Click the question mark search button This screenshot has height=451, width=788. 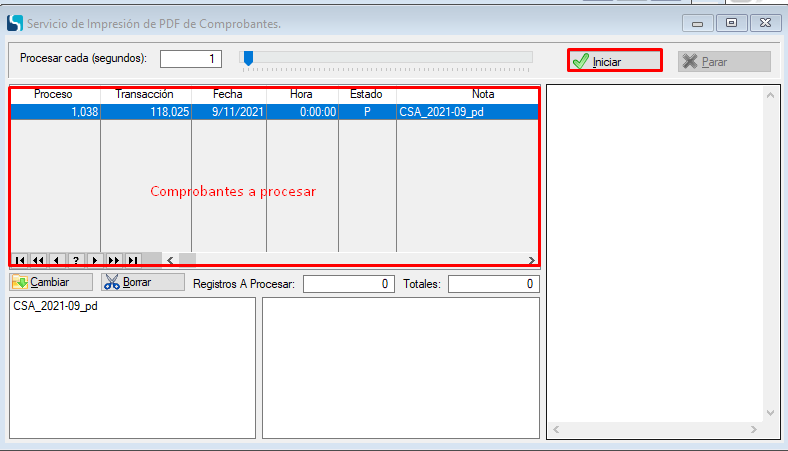(76, 260)
